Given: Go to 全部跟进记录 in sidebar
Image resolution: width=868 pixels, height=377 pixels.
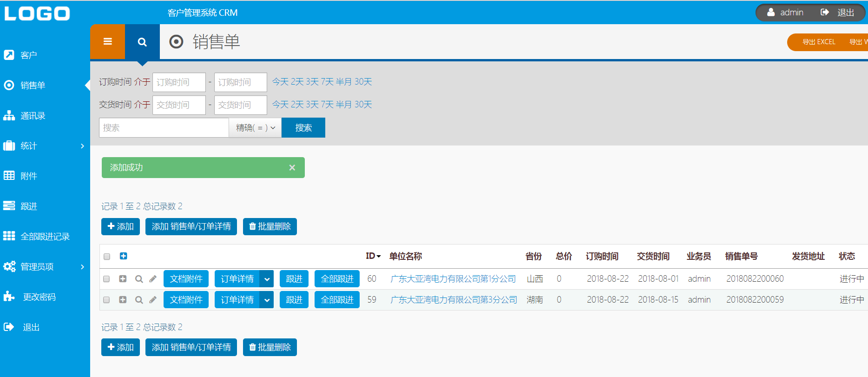Looking at the screenshot, I should tap(45, 237).
